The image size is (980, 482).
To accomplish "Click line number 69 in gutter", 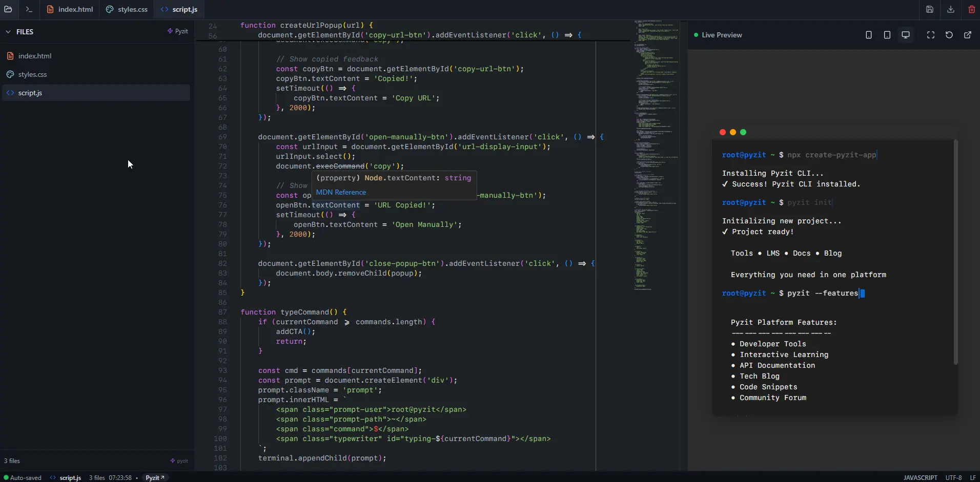I will [x=222, y=137].
